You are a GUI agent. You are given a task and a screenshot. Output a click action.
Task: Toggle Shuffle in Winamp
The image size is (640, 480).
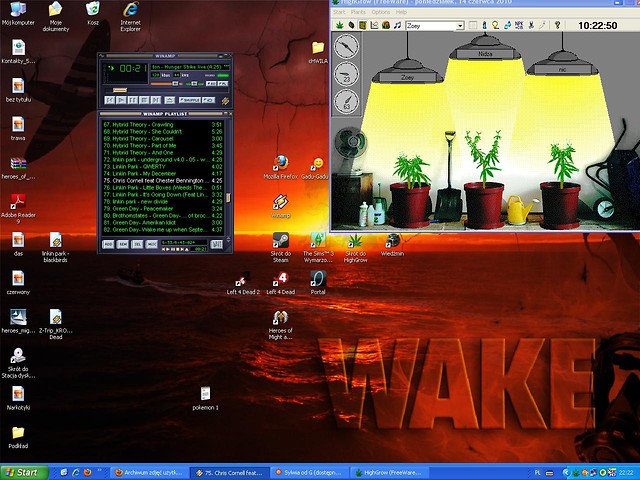coord(190,100)
